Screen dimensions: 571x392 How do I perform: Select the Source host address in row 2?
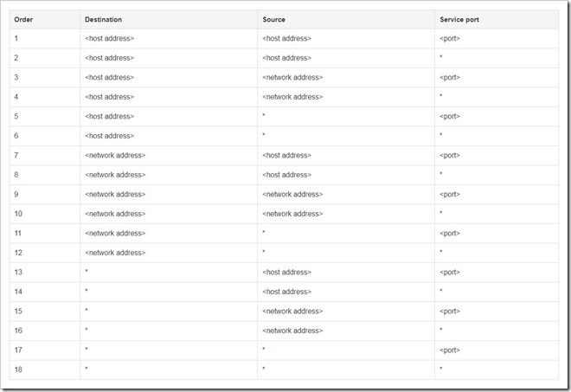(285, 58)
